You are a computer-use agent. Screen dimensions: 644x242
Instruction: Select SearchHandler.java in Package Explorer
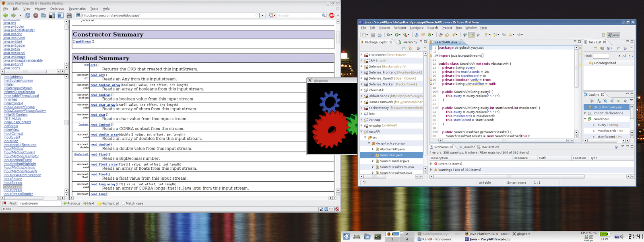(394, 161)
